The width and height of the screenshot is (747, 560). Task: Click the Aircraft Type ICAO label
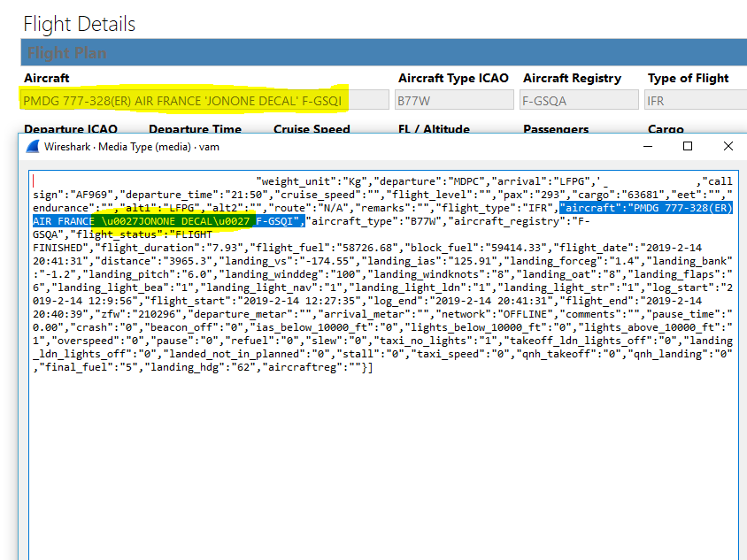453,78
